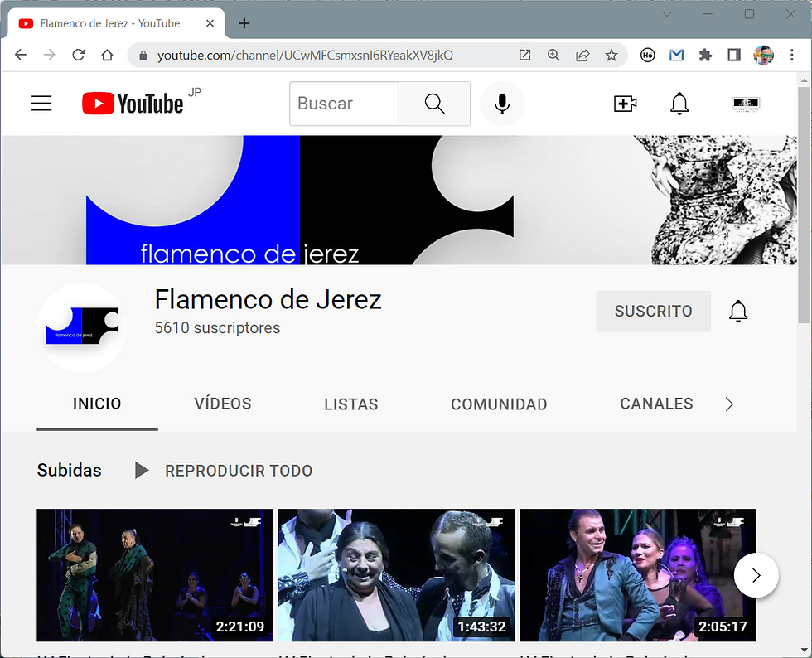Open the tab search dropdown chevron

click(667, 14)
